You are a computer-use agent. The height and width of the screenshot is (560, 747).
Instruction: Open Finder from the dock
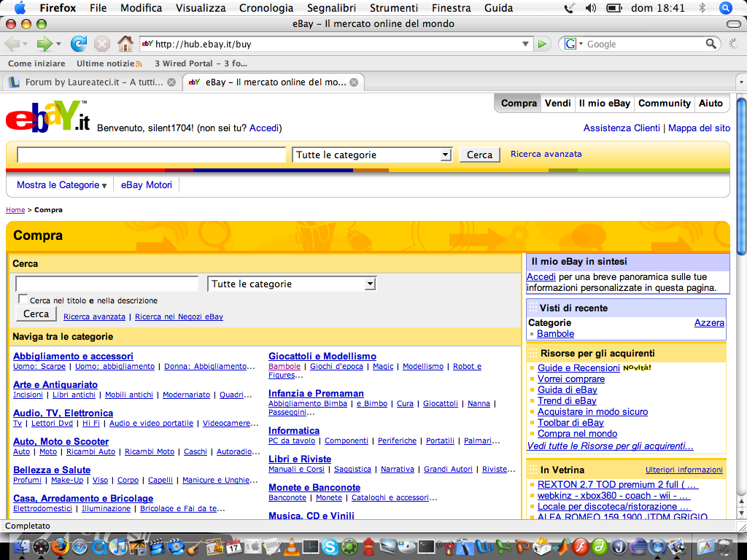(22, 547)
